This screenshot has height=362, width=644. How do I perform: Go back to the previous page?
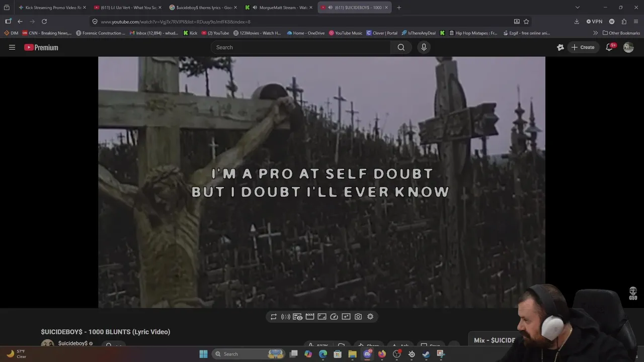point(20,22)
